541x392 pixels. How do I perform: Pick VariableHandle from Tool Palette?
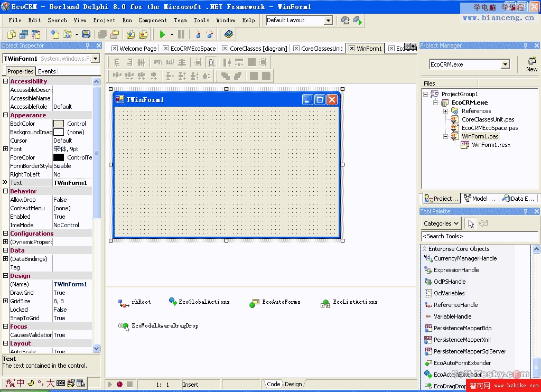click(448, 316)
